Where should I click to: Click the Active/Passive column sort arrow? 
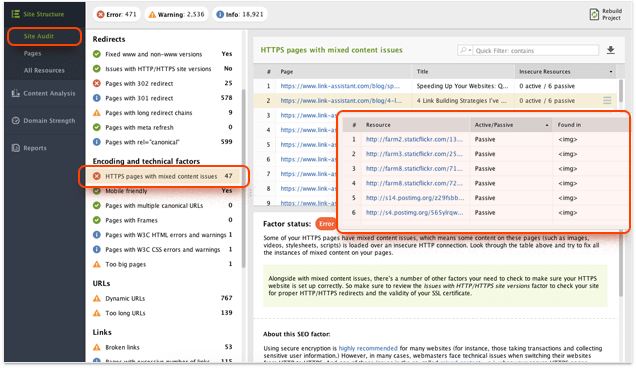tap(547, 125)
